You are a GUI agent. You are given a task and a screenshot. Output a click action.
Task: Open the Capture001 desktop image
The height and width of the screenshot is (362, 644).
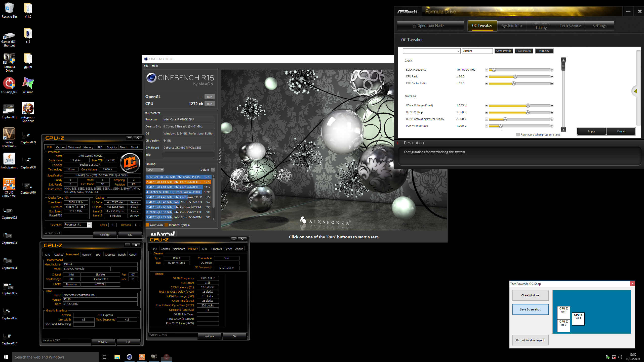tap(9, 111)
